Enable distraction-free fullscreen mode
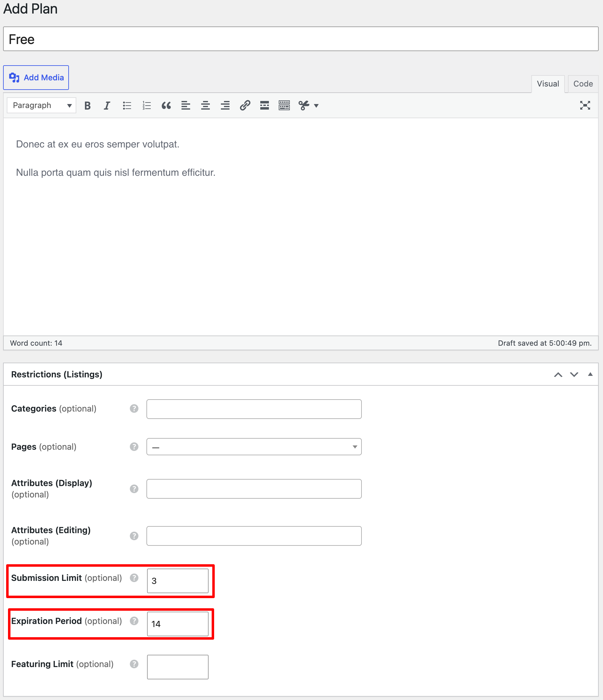This screenshot has height=700, width=603. [x=585, y=105]
